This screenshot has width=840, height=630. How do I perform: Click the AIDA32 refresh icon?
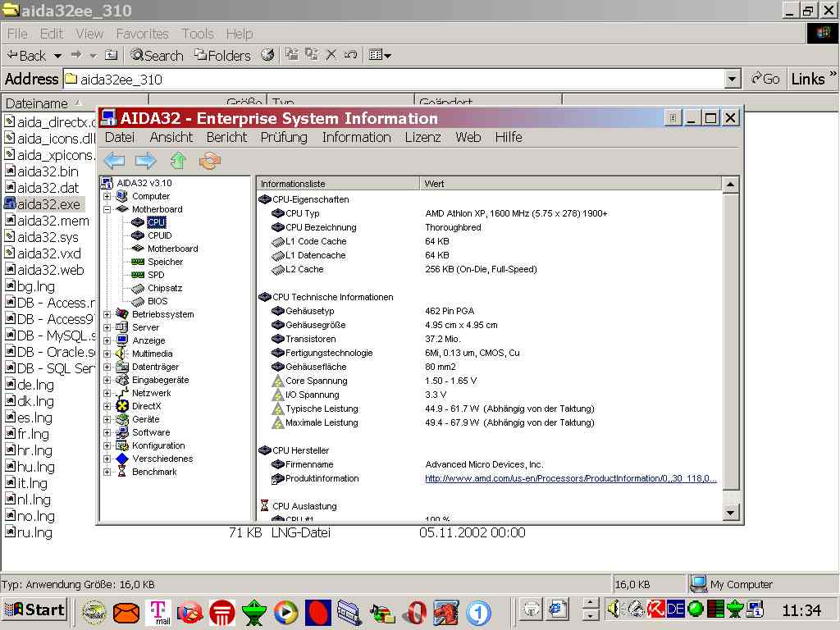209,161
